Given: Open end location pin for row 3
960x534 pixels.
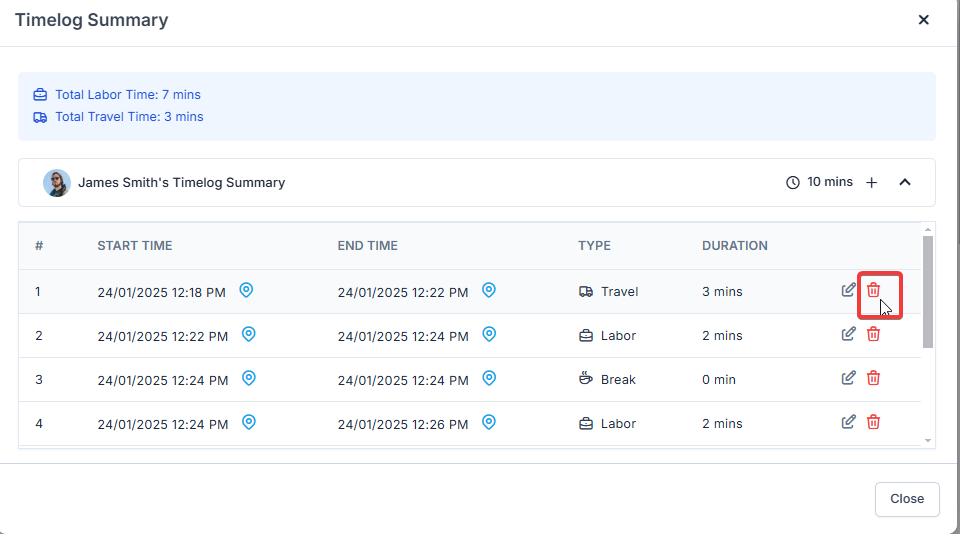Looking at the screenshot, I should pyautogui.click(x=489, y=378).
